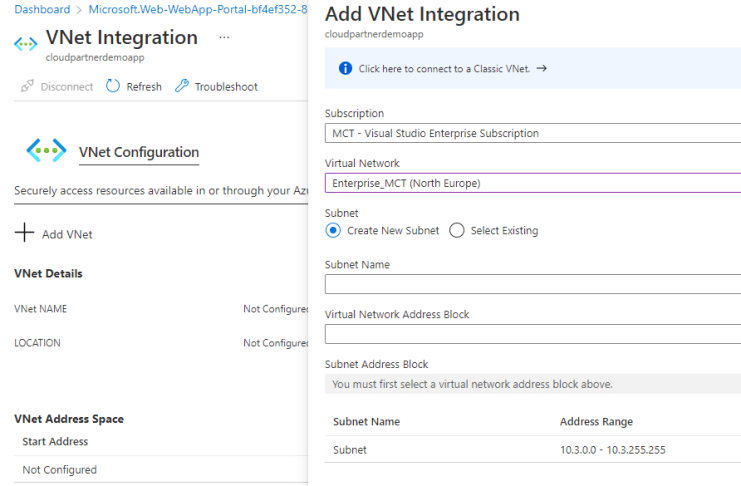Go to Dashboard breadcrumb
741x486 pixels.
42,9
